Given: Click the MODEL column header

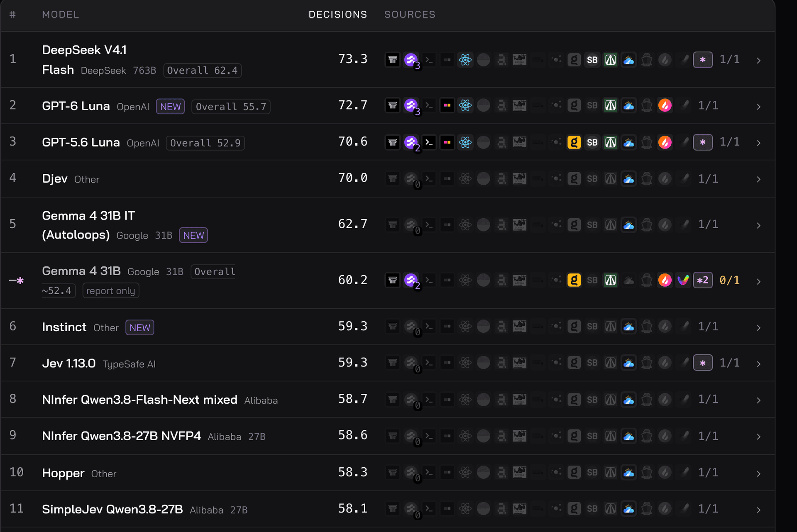Looking at the screenshot, I should (x=61, y=15).
